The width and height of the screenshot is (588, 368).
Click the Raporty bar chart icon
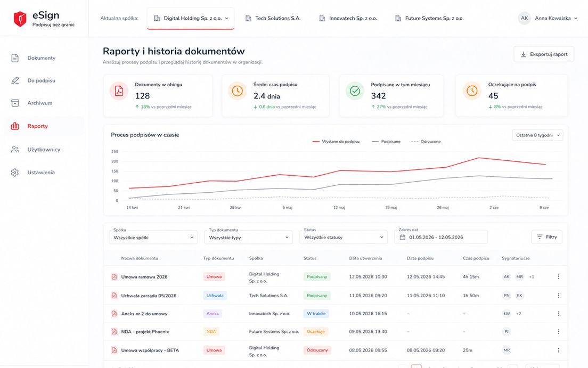[15, 126]
